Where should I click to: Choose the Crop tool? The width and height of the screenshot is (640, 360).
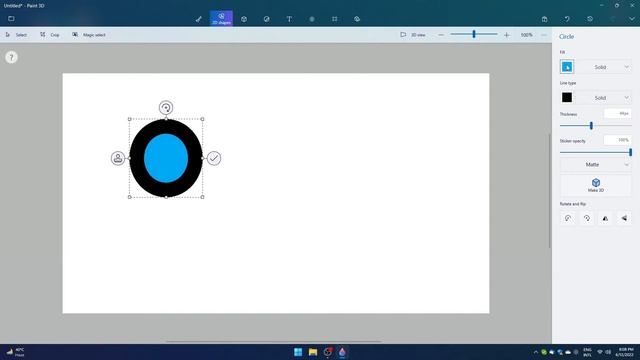[x=50, y=35]
